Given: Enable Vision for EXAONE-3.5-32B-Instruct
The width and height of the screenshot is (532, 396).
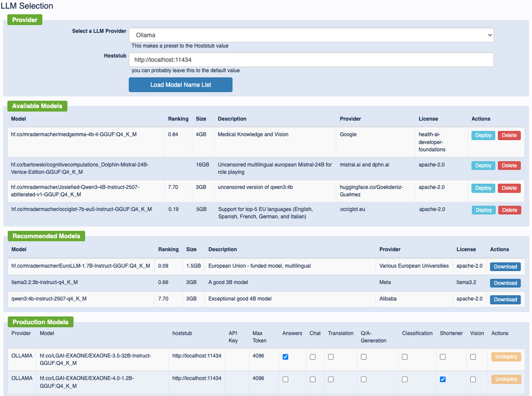Looking at the screenshot, I should point(473,357).
